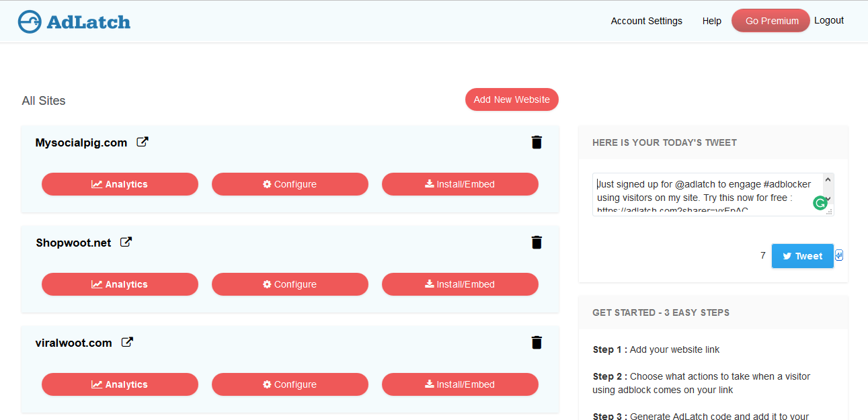Viewport: 868px width, 420px height.
Task: Click the All Sites heading
Action: (x=44, y=101)
